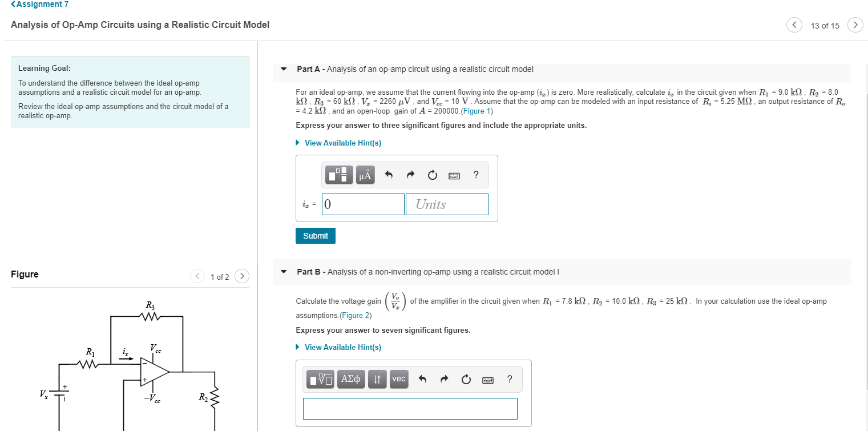The width and height of the screenshot is (868, 431).
Task: Click the undo icon in Part A toolbar
Action: coord(389,175)
